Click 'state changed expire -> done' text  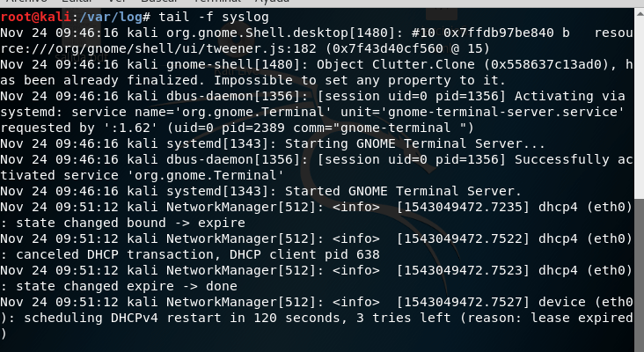127,286
